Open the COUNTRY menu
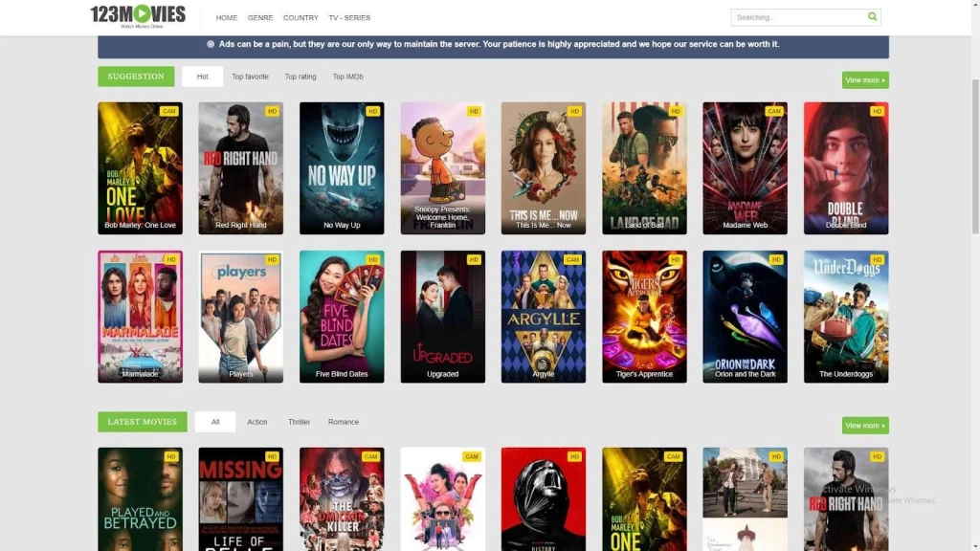The height and width of the screenshot is (551, 980). (x=301, y=18)
